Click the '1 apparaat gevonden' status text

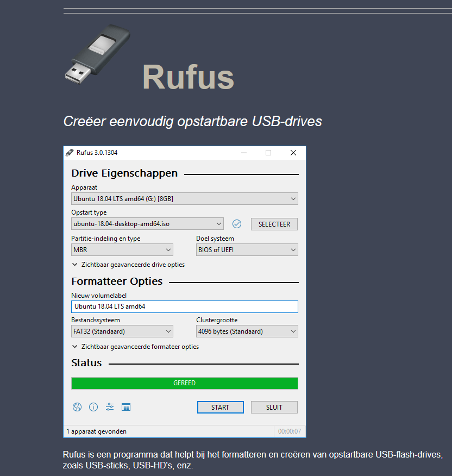click(x=97, y=431)
